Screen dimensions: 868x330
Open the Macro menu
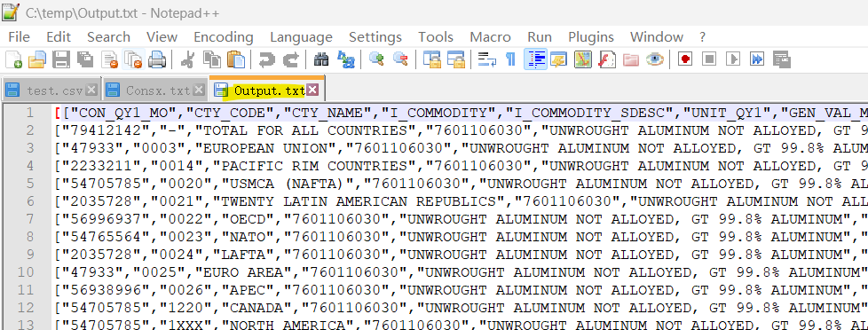(491, 37)
